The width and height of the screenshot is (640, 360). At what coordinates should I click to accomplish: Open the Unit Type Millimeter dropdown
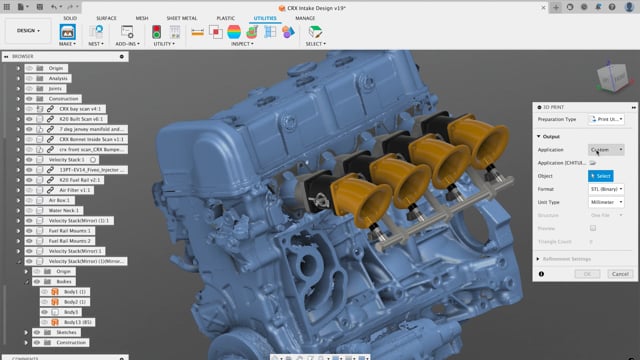pos(606,202)
